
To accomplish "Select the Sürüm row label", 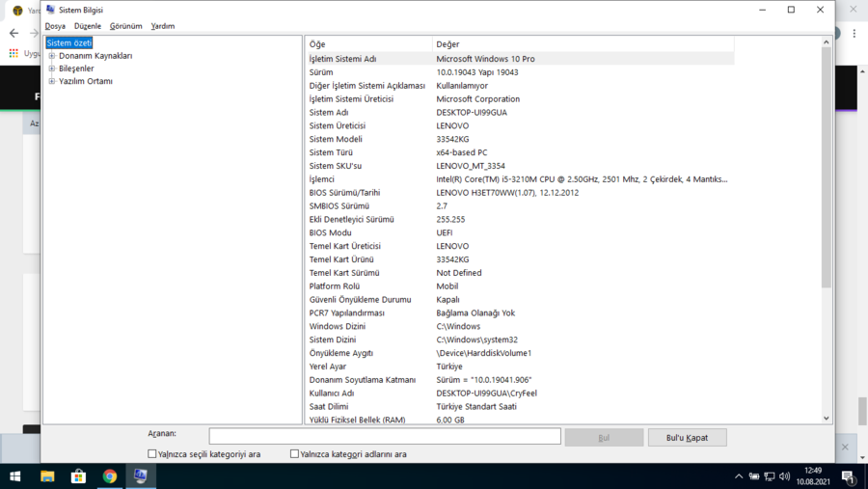I will pos(321,72).
